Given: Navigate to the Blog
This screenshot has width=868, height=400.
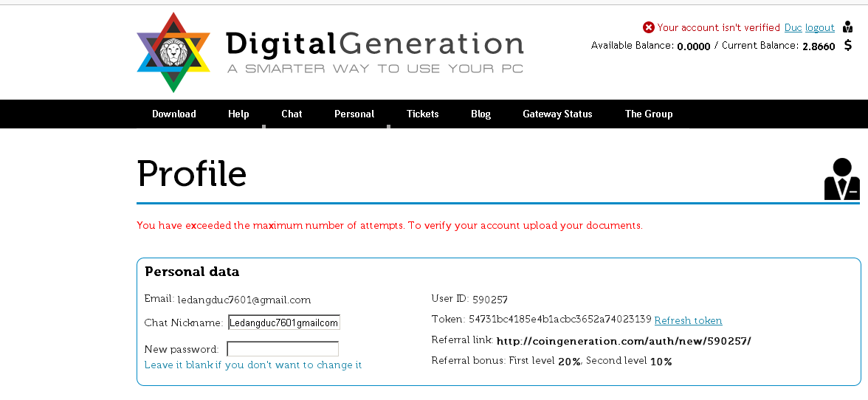Looking at the screenshot, I should pos(480,114).
